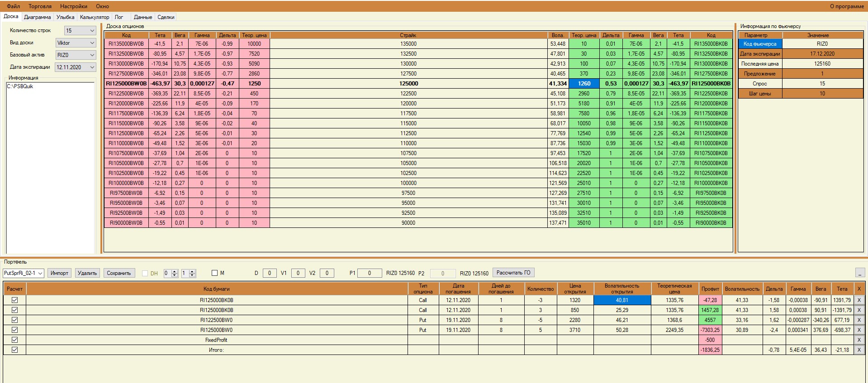Decrement the DH stepper showing 1
The height and width of the screenshot is (383, 868).
[x=192, y=275]
